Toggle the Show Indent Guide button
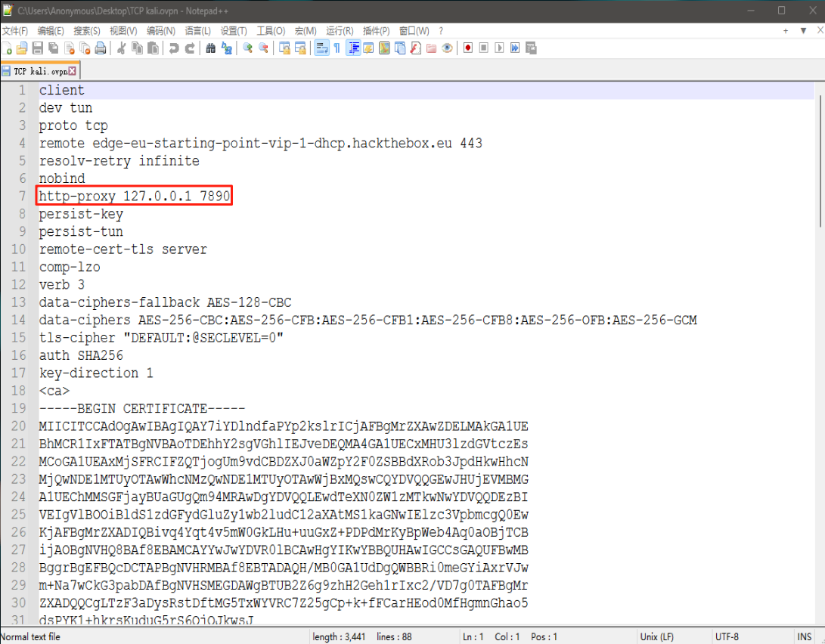This screenshot has height=644, width=825. [353, 48]
